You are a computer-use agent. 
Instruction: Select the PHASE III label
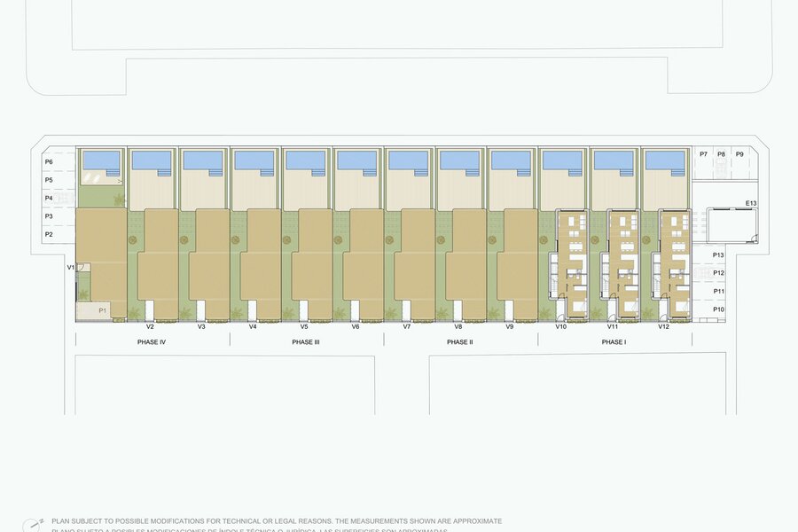pos(305,341)
